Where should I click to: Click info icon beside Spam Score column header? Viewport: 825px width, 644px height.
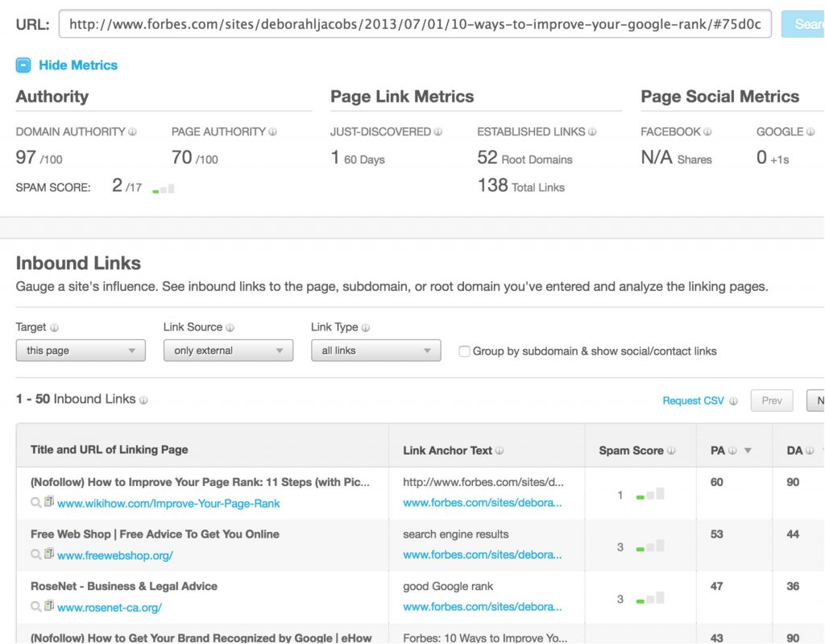tap(671, 451)
